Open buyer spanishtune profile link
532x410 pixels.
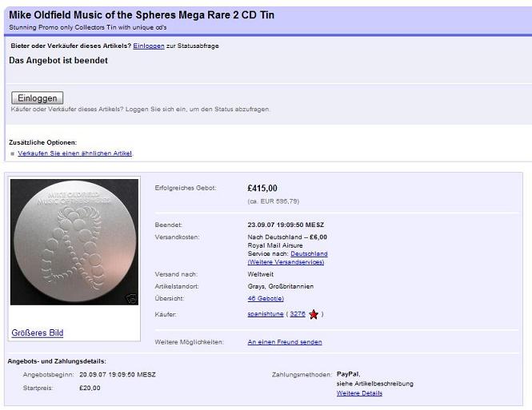267,314
